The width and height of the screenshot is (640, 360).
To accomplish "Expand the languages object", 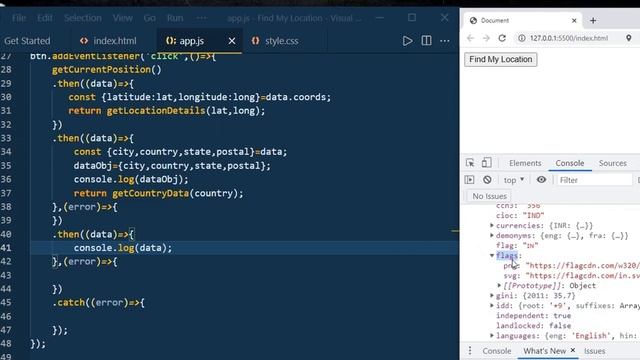I will point(491,336).
